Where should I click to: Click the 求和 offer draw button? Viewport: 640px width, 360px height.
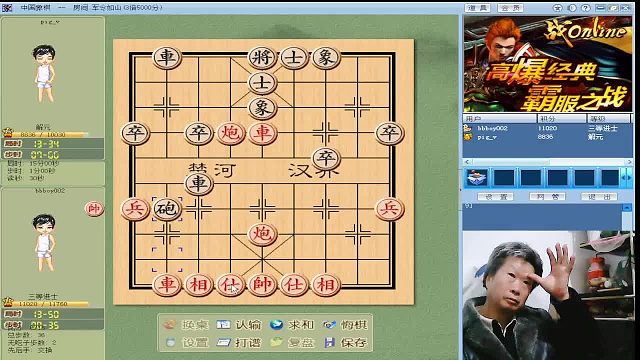pyautogui.click(x=291, y=325)
